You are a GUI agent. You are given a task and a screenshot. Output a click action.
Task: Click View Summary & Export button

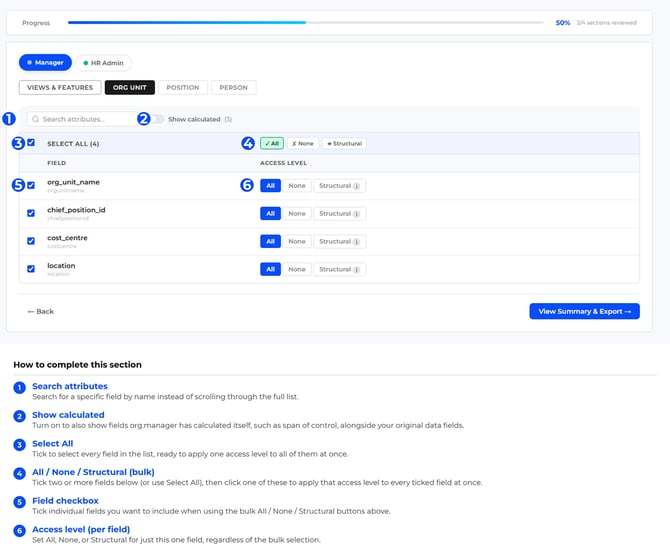pos(584,311)
